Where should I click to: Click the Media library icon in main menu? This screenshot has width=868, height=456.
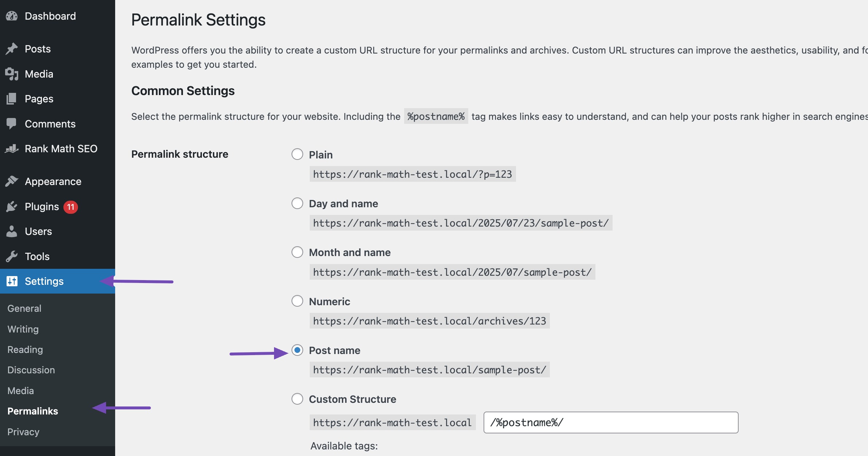tap(12, 74)
